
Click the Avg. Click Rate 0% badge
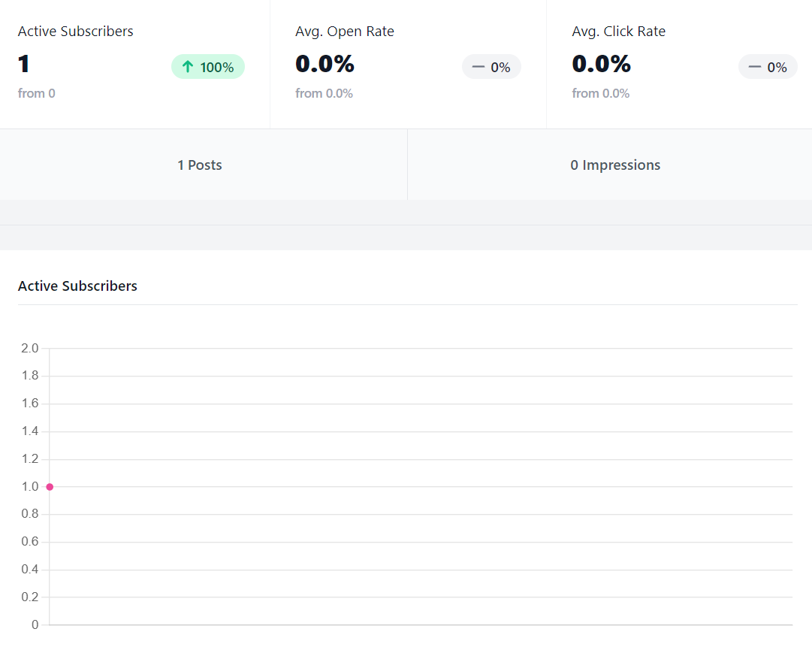tap(768, 67)
